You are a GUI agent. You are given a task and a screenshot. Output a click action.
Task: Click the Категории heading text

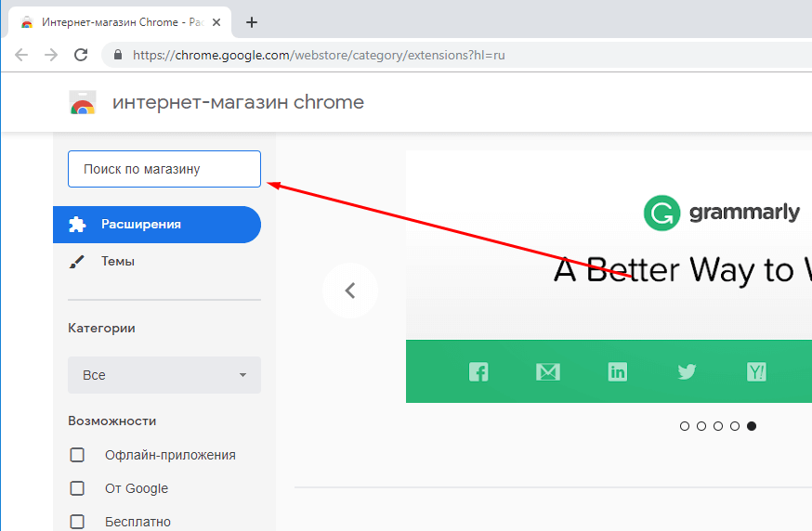click(101, 328)
